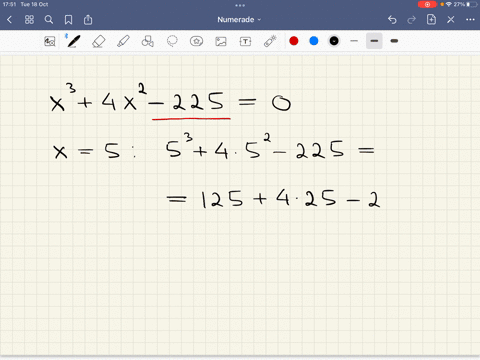Select the Pen tool
480x360 pixels.
coord(73,41)
